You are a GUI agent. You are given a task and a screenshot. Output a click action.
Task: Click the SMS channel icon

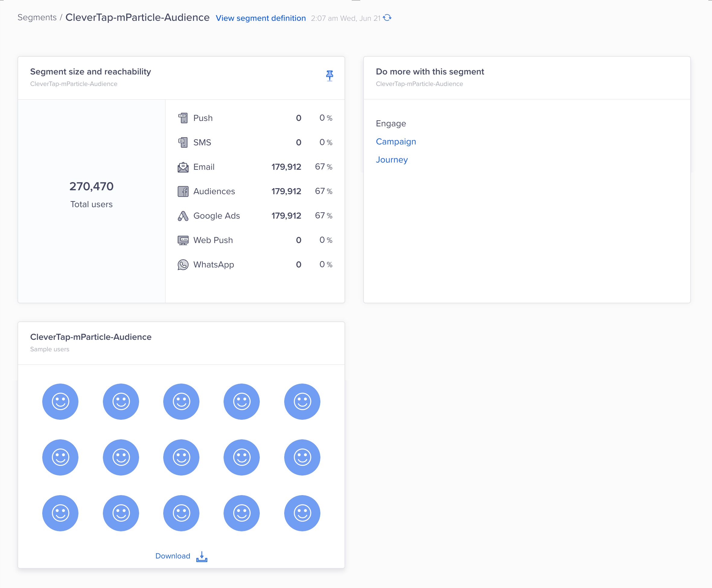183,142
